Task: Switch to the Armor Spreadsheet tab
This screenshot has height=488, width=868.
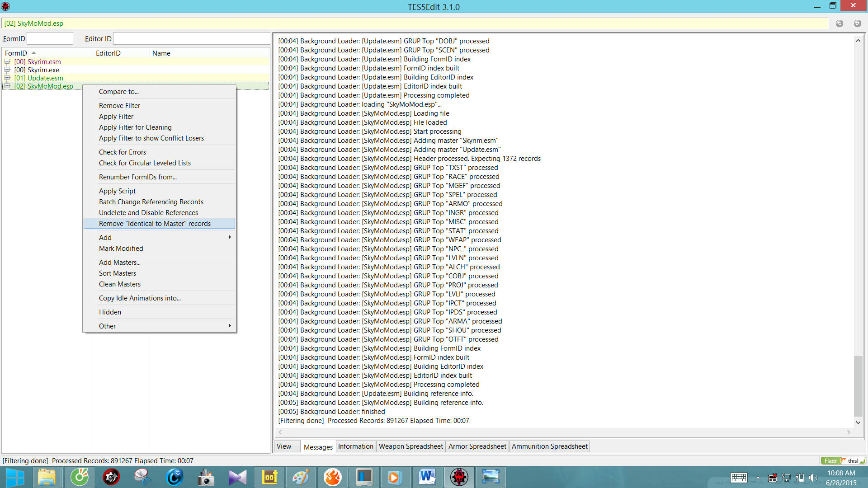Action: (477, 446)
